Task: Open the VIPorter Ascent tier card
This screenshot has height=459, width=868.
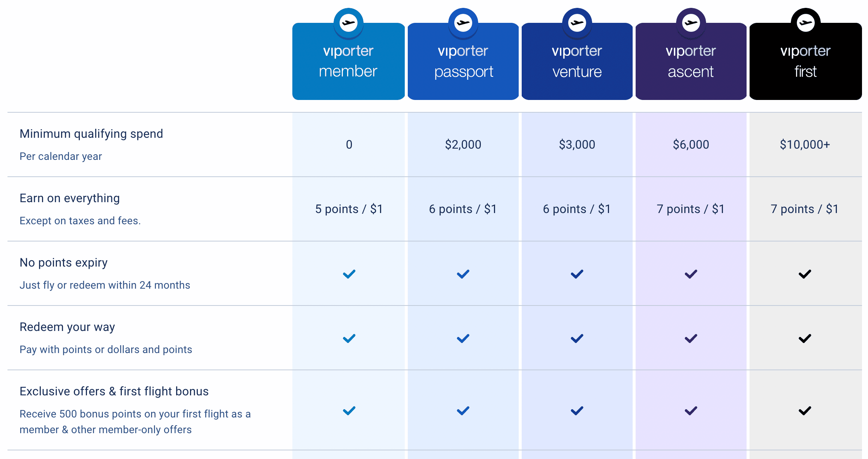Action: tap(691, 62)
